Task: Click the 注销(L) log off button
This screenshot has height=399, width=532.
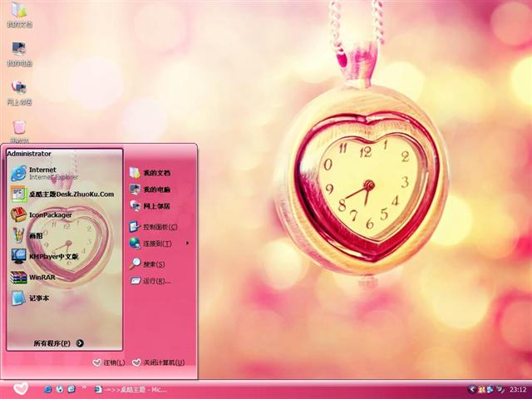Action: (x=109, y=363)
